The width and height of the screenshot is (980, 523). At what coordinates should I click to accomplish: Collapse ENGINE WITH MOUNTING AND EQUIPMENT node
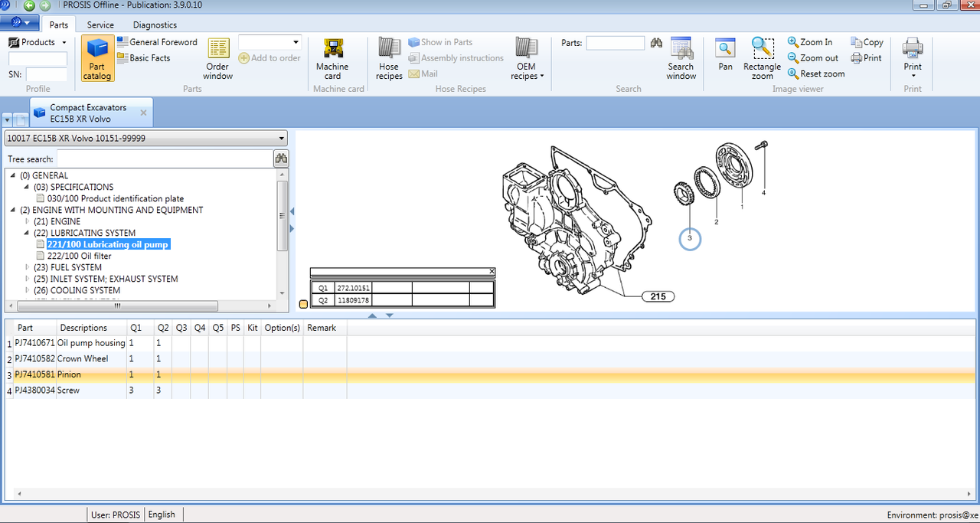tap(13, 210)
